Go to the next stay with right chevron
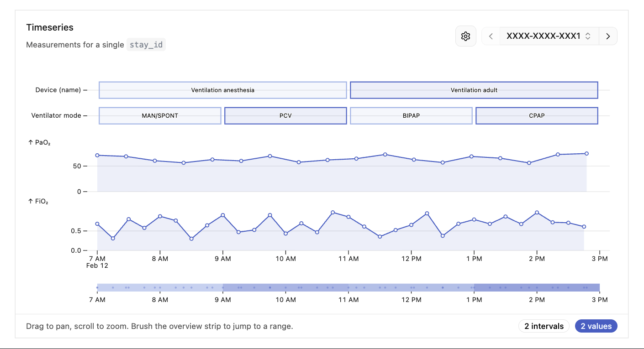The image size is (644, 349). (608, 36)
